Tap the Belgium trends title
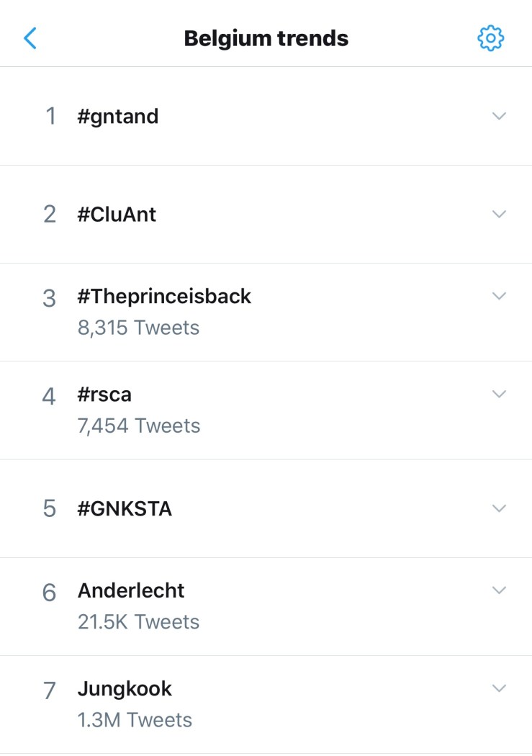The width and height of the screenshot is (532, 756). click(x=266, y=38)
